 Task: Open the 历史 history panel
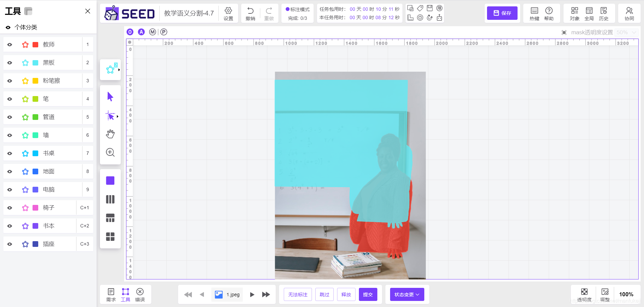tap(603, 13)
